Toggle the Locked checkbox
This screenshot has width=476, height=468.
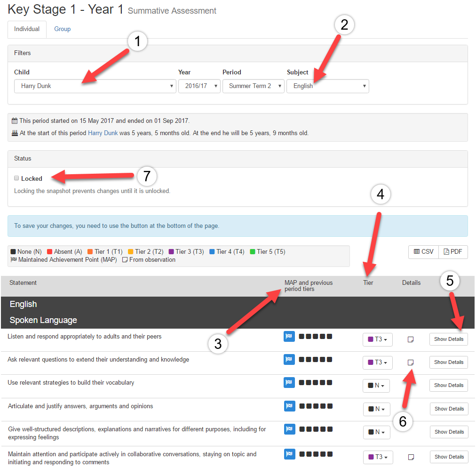click(16, 178)
